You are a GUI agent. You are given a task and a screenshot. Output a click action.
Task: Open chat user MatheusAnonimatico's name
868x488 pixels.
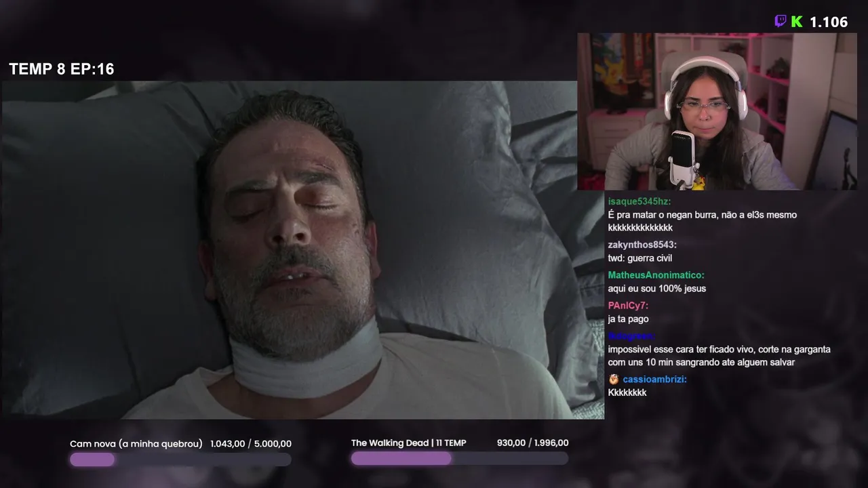coord(656,275)
